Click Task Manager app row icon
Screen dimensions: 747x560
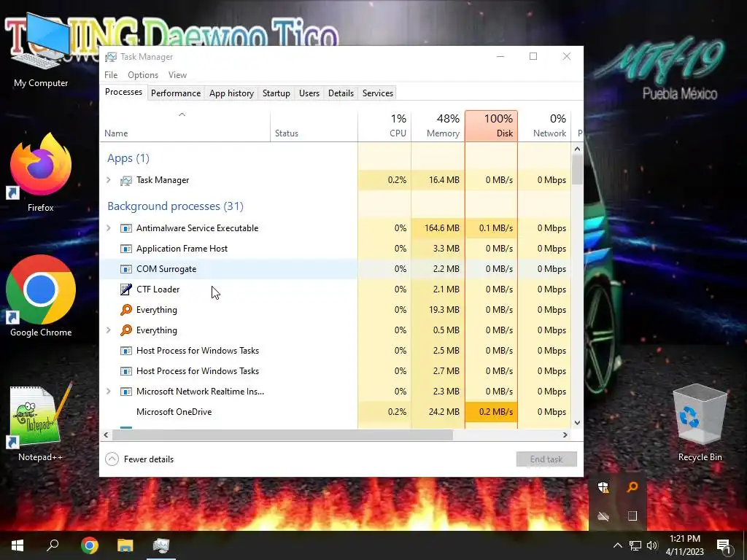(125, 180)
